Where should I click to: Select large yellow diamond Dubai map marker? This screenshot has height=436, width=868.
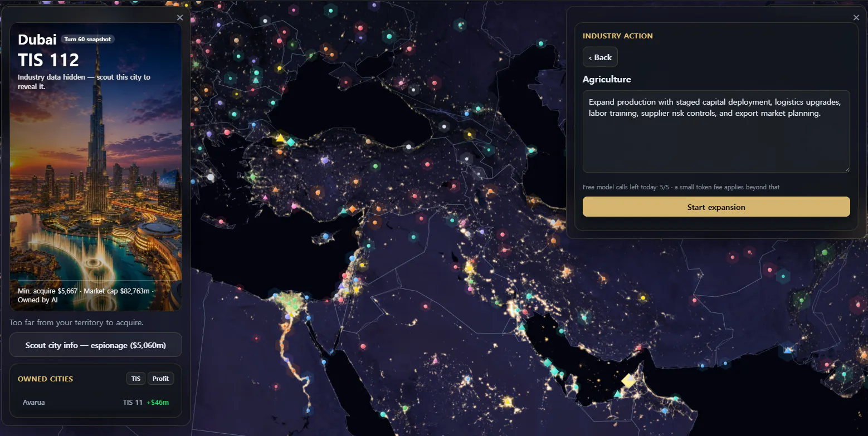point(628,381)
